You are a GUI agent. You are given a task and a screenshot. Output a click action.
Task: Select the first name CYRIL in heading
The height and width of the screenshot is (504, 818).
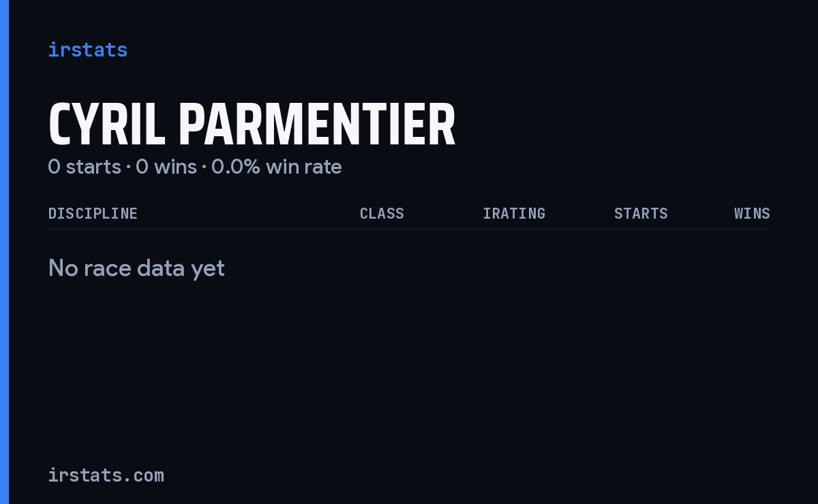click(107, 125)
